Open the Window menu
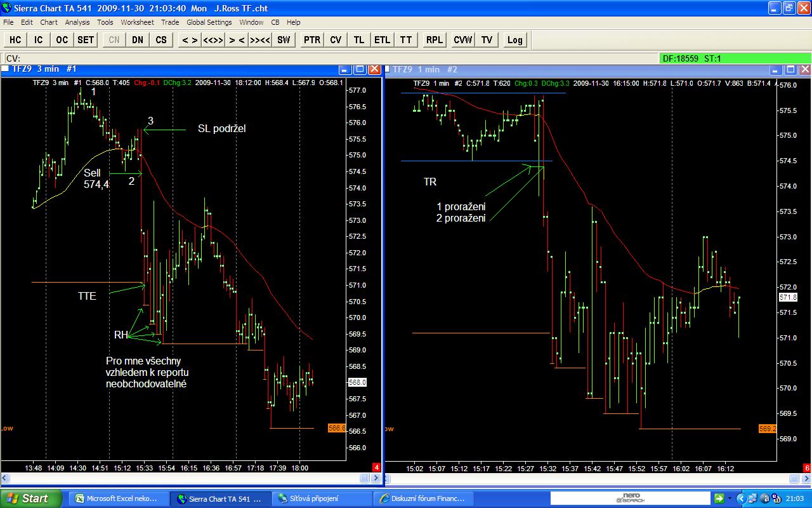Screen dimensions: 812x508 point(251,22)
